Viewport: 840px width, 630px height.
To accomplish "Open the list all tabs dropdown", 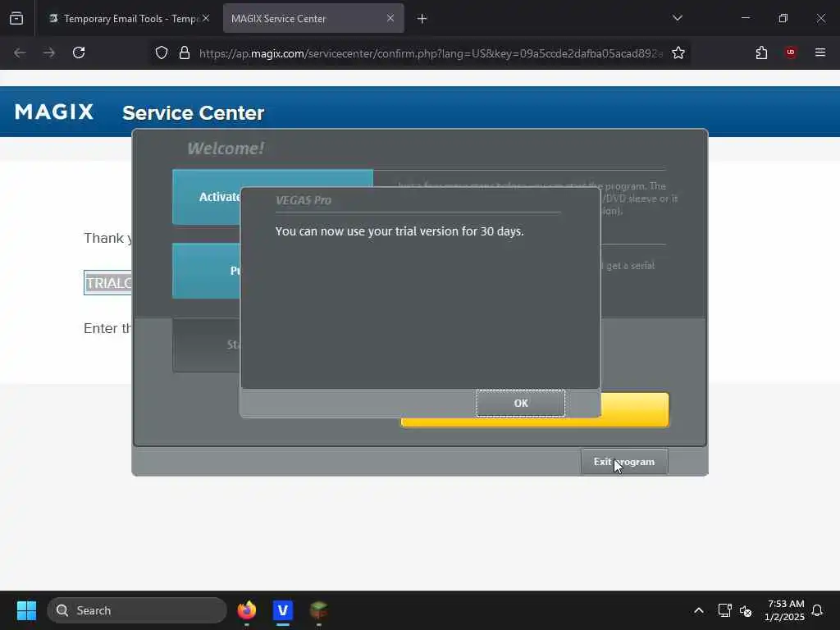I will click(677, 18).
